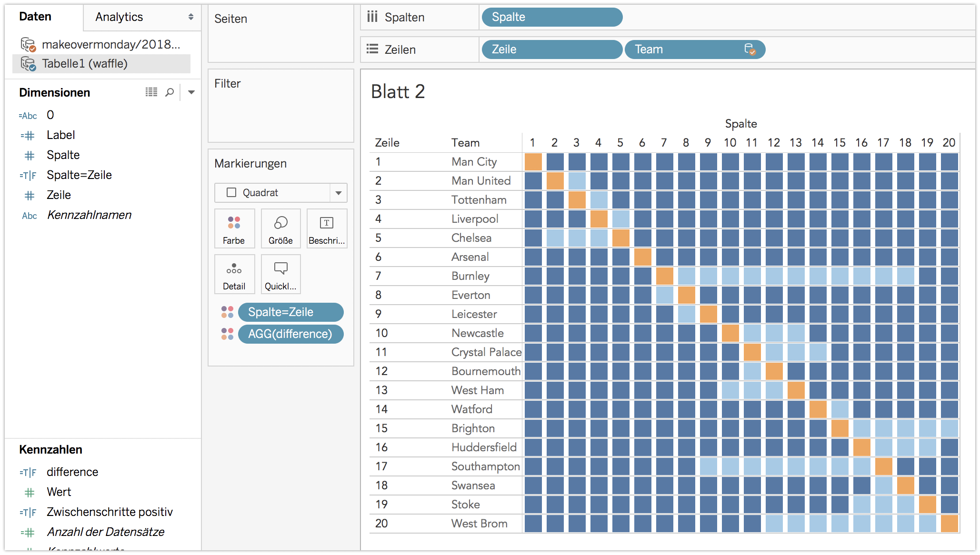Click column header number 10
The image size is (980, 555).
[730, 143]
